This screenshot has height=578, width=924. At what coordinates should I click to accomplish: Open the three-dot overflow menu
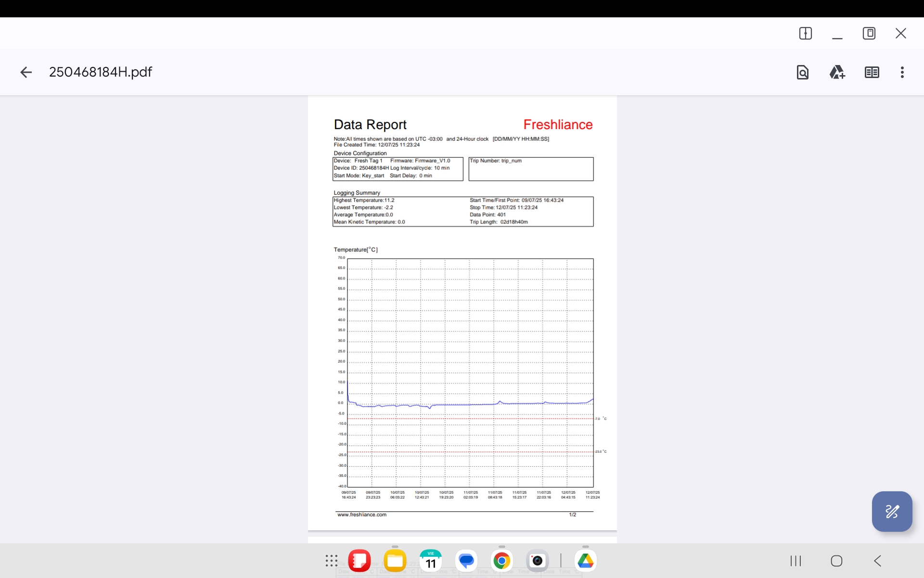pos(902,72)
